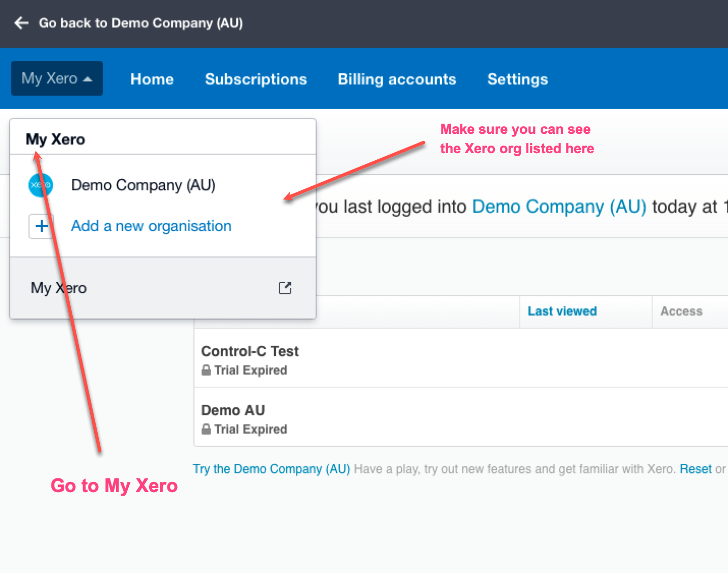This screenshot has width=728, height=573.
Task: Sort by the Access column header
Action: [681, 311]
